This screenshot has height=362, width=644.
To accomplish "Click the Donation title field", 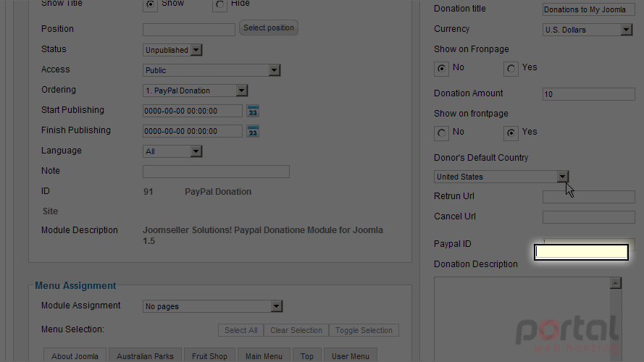I will (x=588, y=9).
